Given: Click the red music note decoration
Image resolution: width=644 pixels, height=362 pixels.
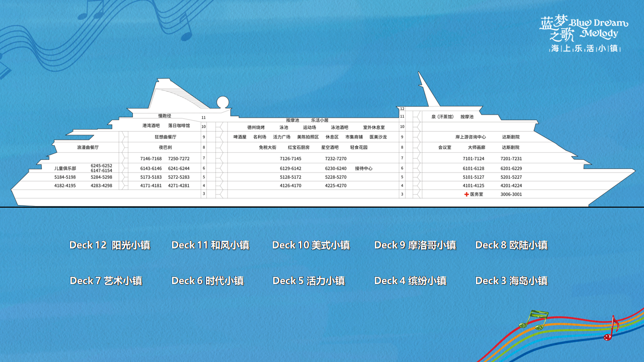Looking at the screenshot, I should 611,329.
